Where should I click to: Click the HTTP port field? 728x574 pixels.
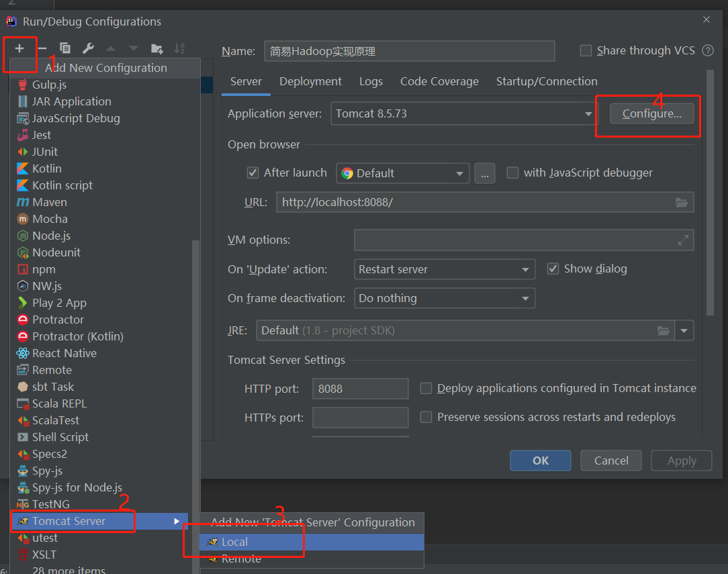click(x=360, y=389)
